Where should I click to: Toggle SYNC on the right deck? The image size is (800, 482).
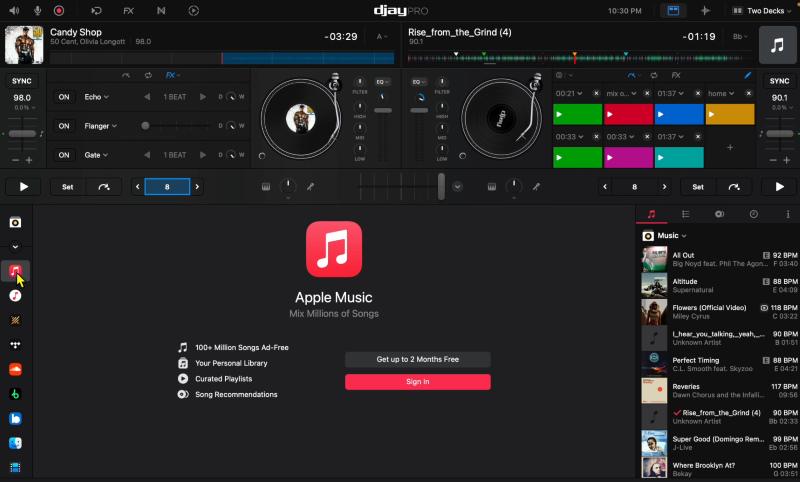pos(779,81)
